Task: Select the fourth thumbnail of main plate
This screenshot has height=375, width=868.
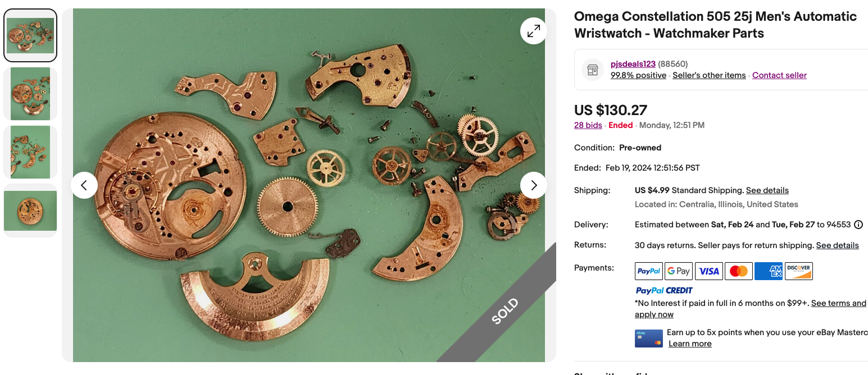Action: click(30, 211)
